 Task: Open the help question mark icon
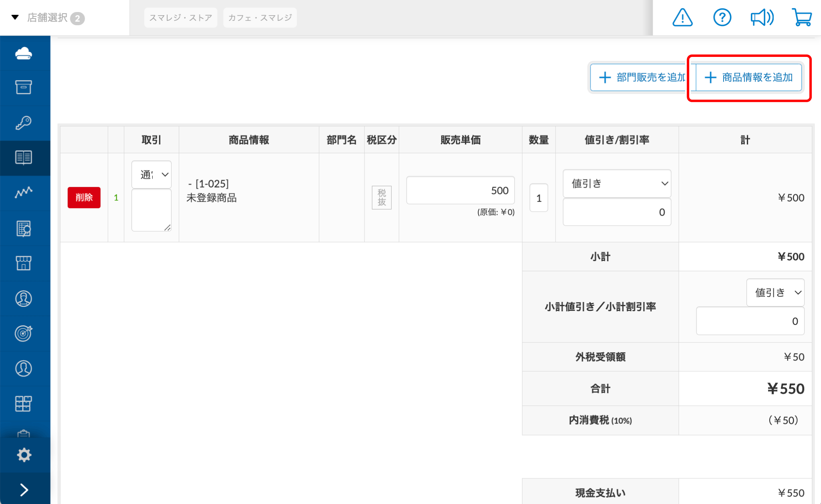pos(722,18)
